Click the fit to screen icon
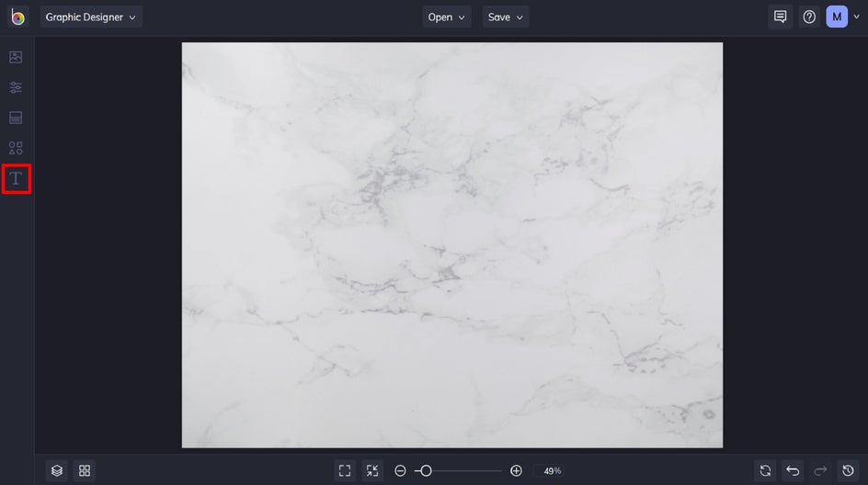868x485 pixels. (x=345, y=470)
